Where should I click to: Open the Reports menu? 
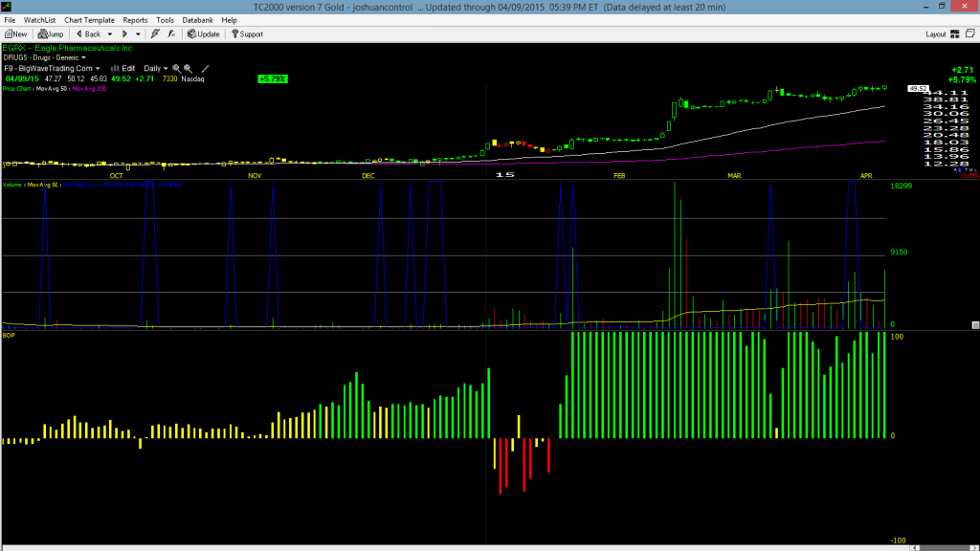[x=135, y=20]
